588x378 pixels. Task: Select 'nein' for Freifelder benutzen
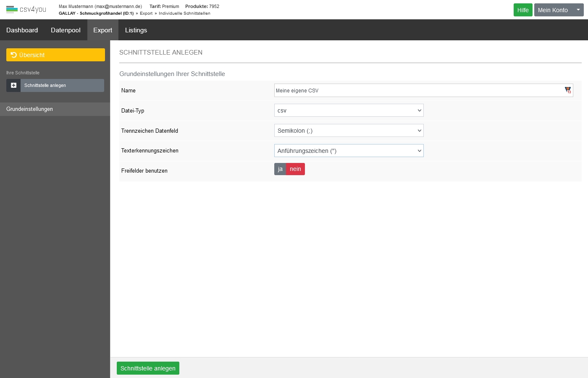pos(295,169)
